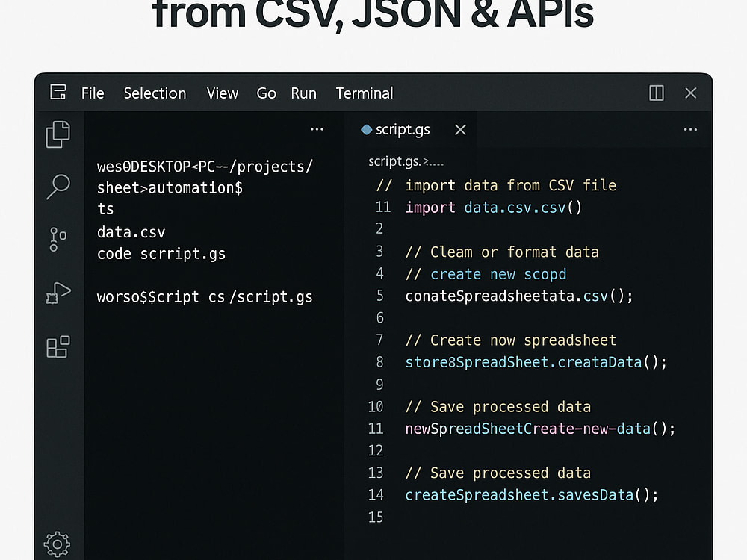Click line number 6 in the gutter
The image size is (747, 560).
pos(379,317)
